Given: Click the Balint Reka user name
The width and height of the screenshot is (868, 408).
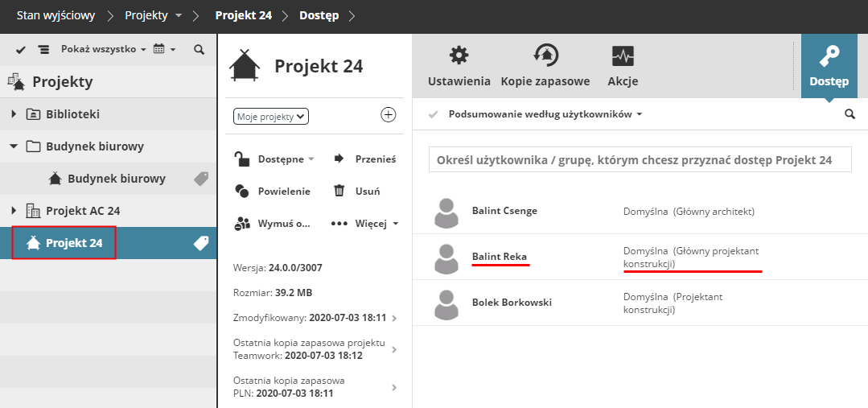Looking at the screenshot, I should (500, 257).
